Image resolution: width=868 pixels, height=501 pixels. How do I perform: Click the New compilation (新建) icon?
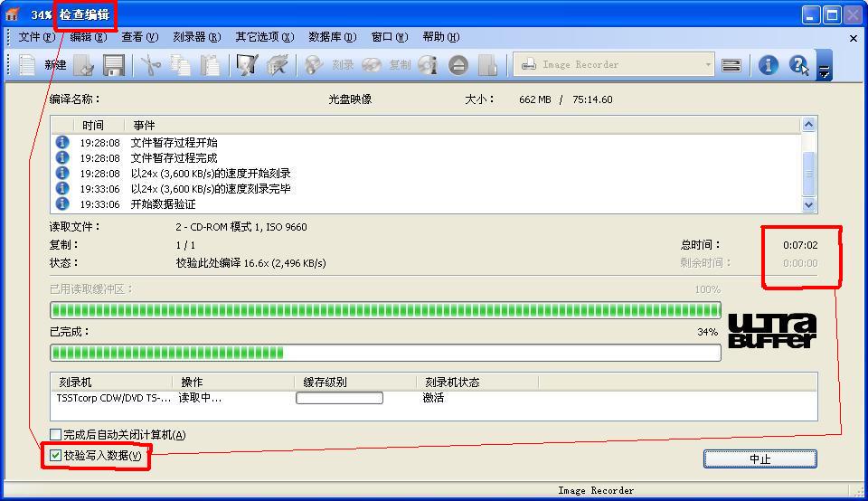[28, 65]
